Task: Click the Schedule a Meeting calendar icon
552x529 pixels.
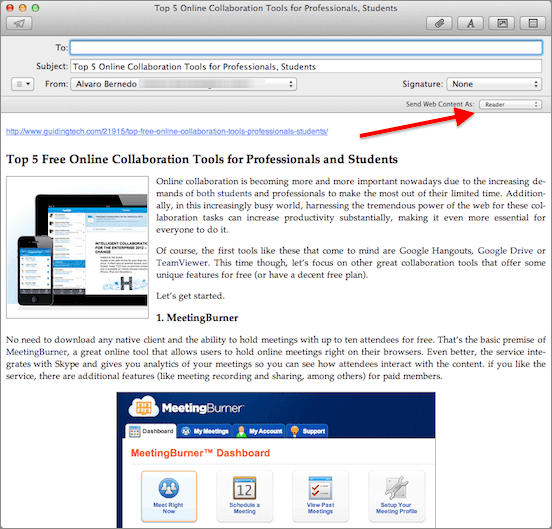Action: click(245, 488)
